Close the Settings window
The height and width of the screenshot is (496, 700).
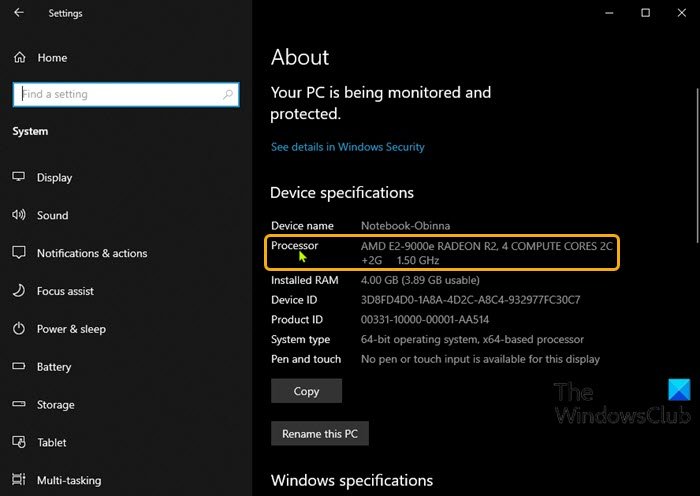pos(682,13)
